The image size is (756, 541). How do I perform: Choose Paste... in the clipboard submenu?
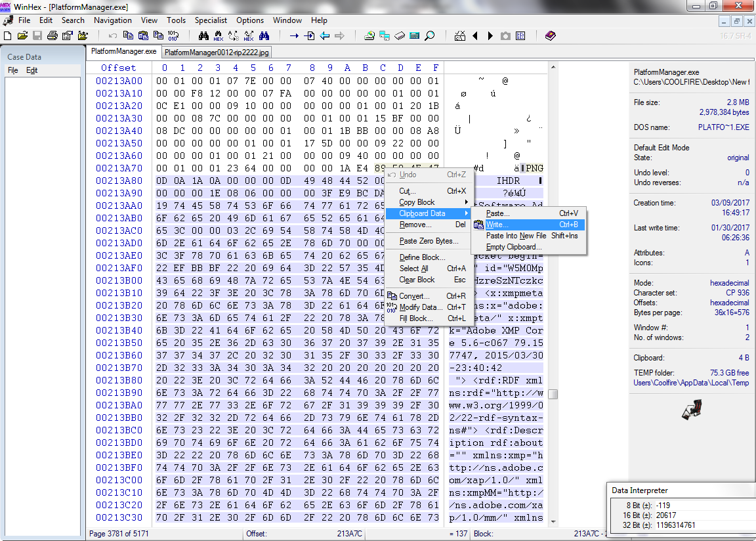coord(528,213)
